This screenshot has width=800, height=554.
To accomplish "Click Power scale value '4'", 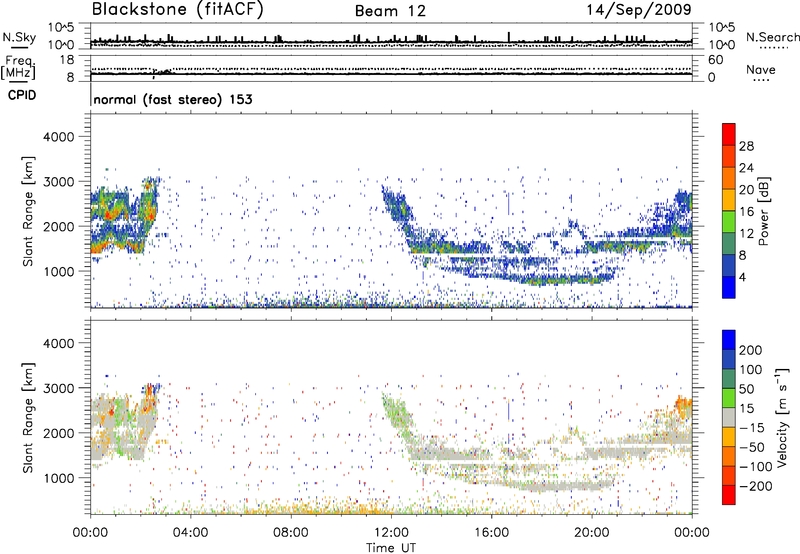I will pyautogui.click(x=743, y=278).
